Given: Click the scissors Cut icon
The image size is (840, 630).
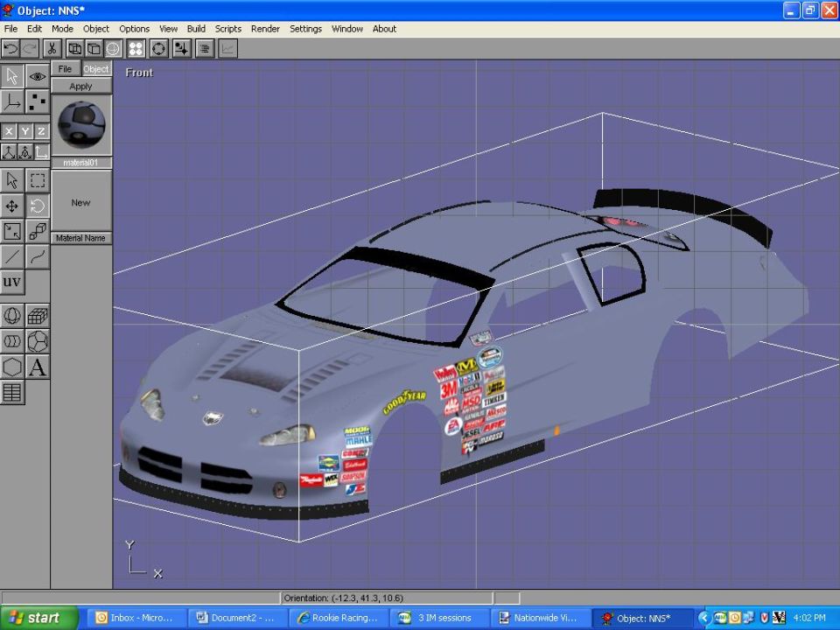Looking at the screenshot, I should [52, 49].
